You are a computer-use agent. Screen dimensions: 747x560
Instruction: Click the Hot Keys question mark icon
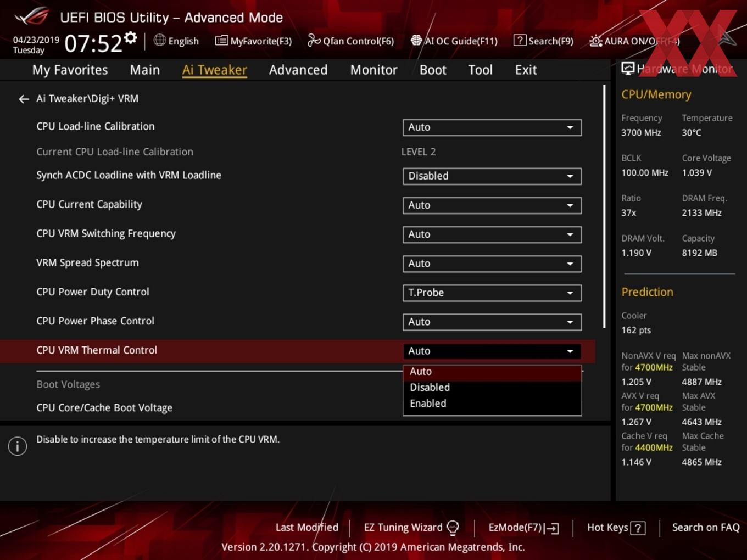tap(638, 528)
